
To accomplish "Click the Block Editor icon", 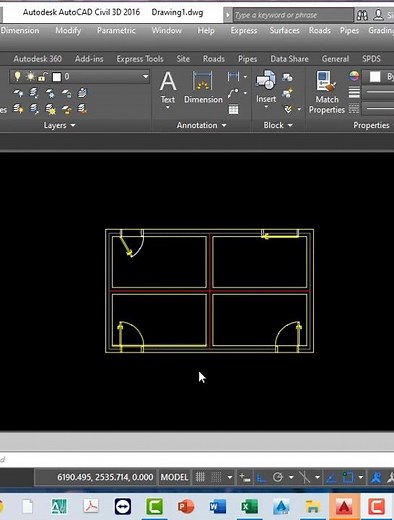I will pos(287,93).
